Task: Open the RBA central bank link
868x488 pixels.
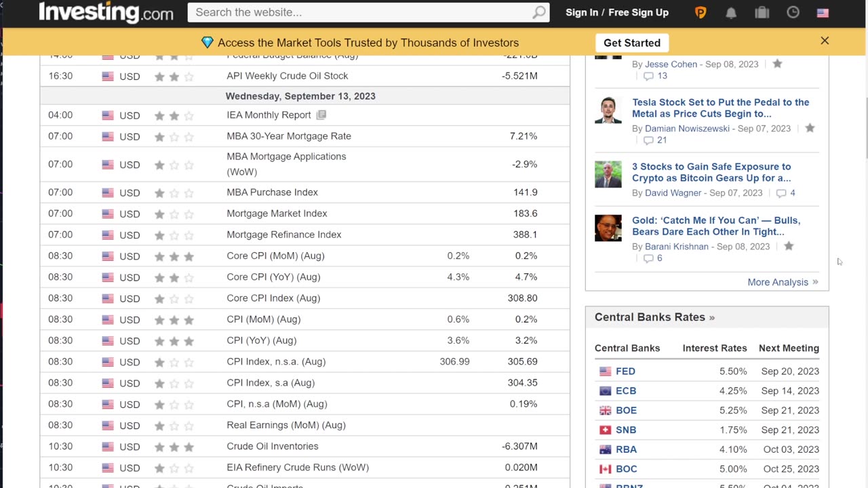Action: coord(626,449)
